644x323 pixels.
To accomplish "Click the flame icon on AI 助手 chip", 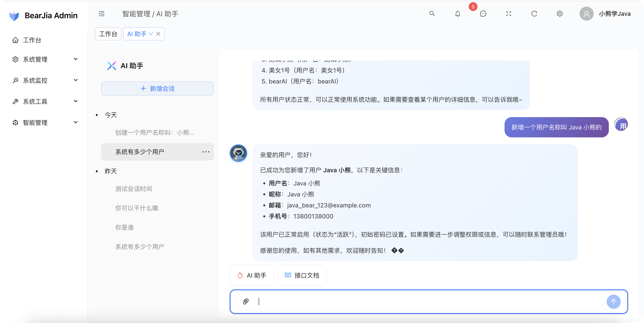I will coord(240,275).
